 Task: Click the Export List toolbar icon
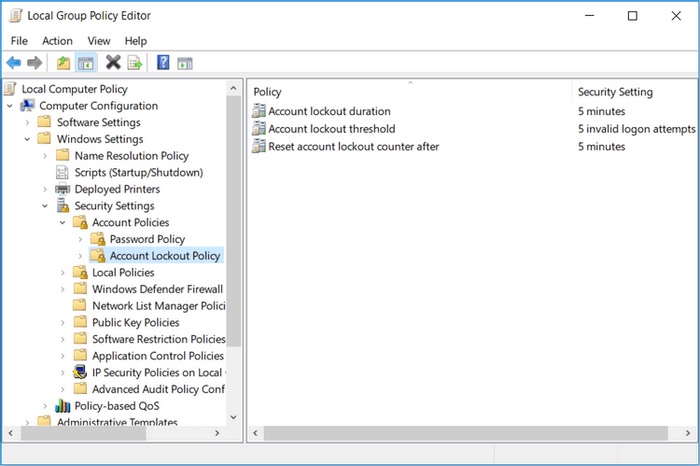(135, 63)
